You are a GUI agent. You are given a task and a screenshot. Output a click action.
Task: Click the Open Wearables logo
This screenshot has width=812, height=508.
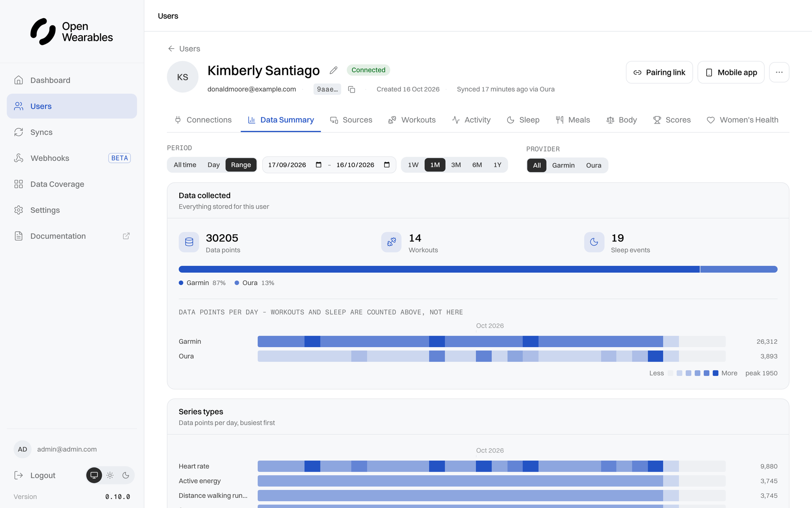72,32
